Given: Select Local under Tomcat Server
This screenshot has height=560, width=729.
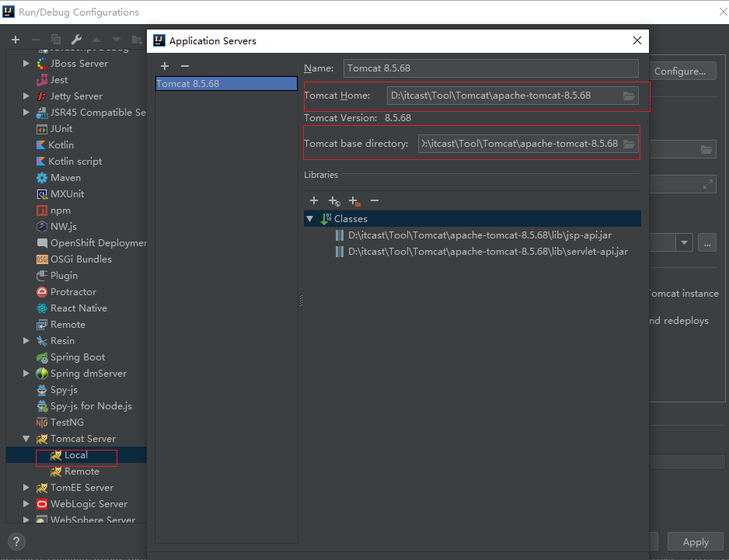Looking at the screenshot, I should click(75, 455).
